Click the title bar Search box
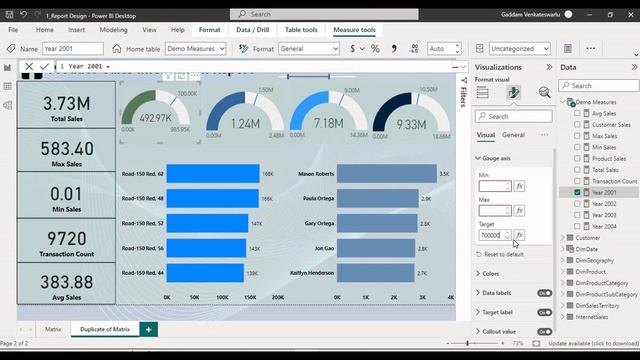Viewport: 640px width, 360px height. click(x=324, y=14)
